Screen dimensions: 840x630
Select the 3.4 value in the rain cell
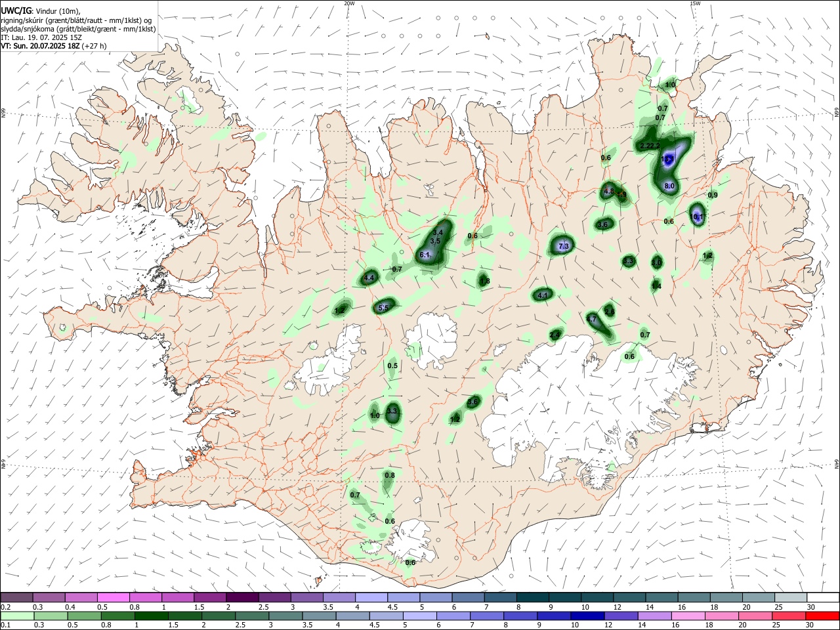[x=438, y=233]
